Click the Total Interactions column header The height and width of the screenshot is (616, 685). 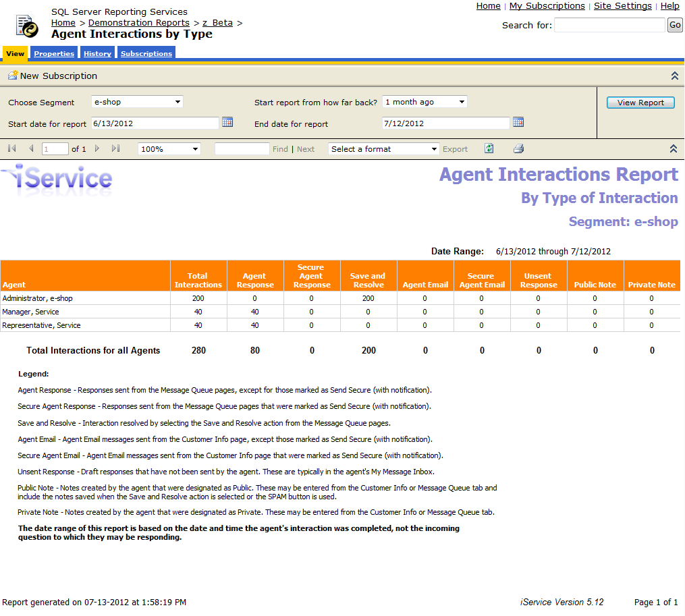point(198,276)
